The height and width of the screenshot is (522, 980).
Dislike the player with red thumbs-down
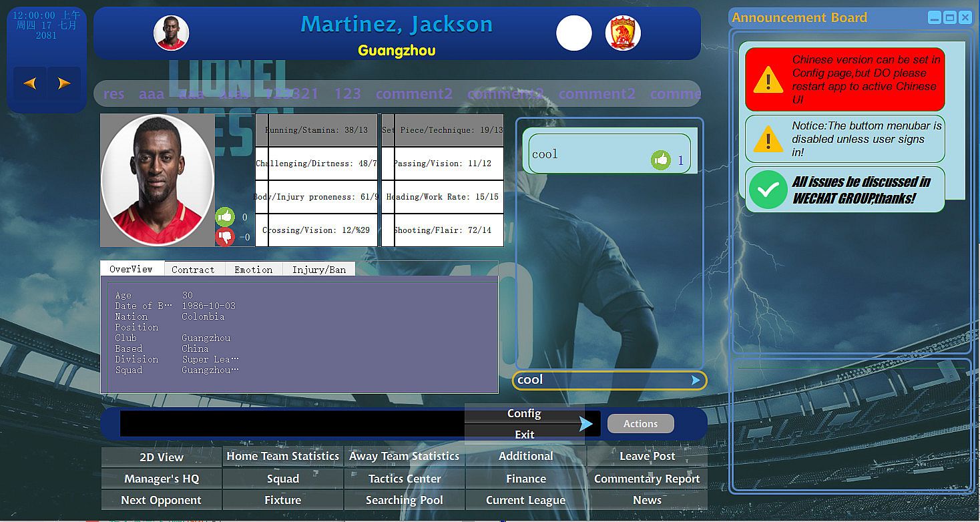click(x=225, y=237)
